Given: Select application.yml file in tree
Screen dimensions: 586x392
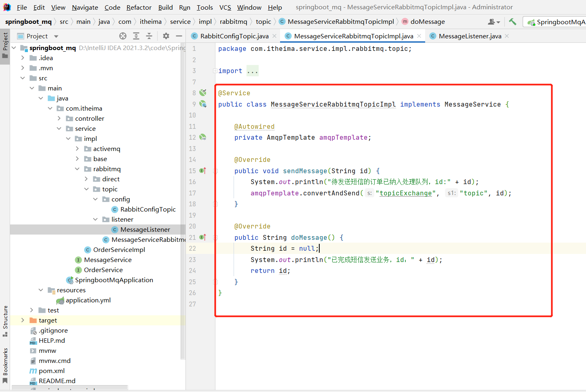Looking at the screenshot, I should [88, 300].
